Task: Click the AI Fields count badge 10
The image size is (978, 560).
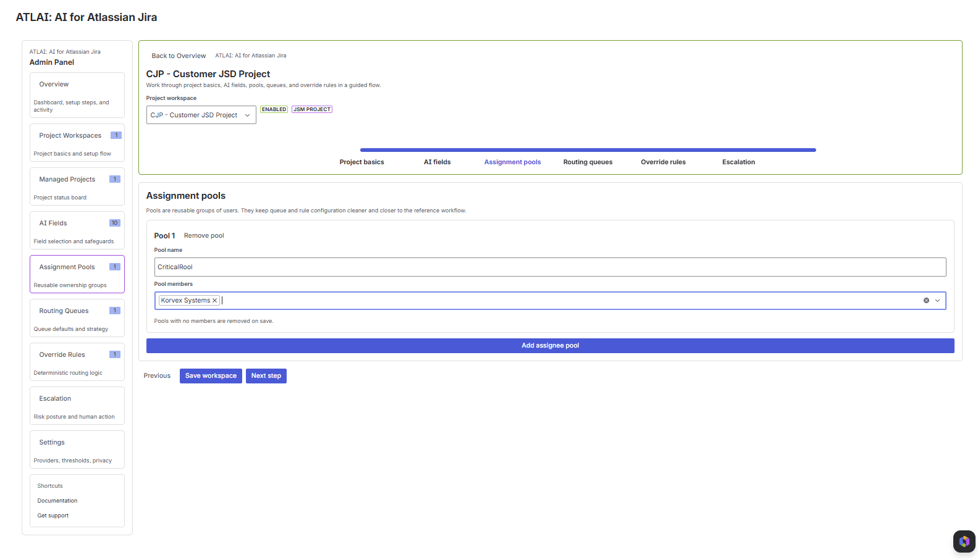Action: (x=115, y=223)
